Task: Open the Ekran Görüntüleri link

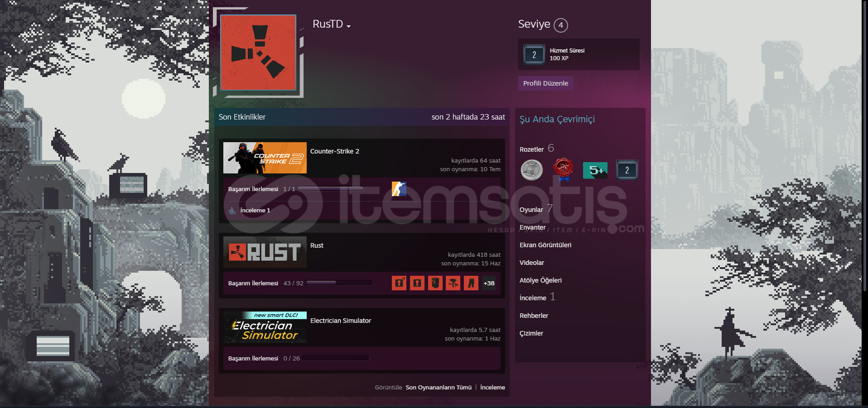Action: click(545, 245)
